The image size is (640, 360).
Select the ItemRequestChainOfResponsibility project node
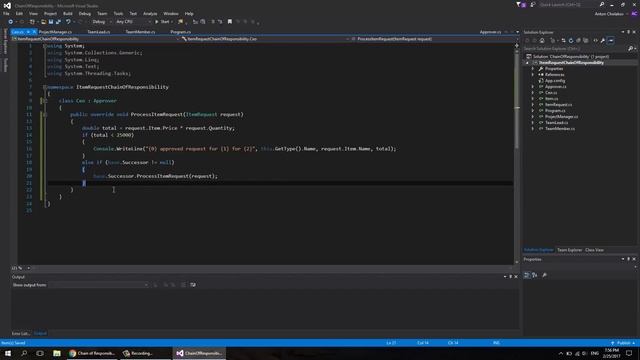click(x=571, y=62)
